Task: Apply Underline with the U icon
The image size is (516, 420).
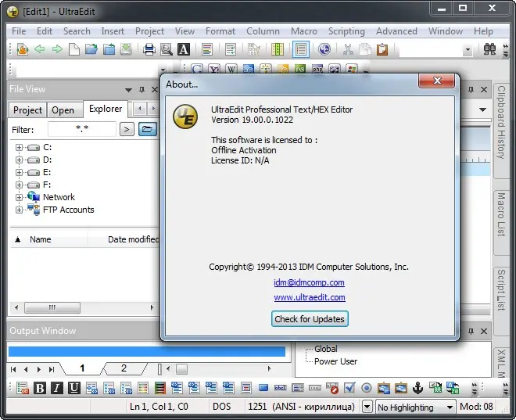Action: (74, 389)
